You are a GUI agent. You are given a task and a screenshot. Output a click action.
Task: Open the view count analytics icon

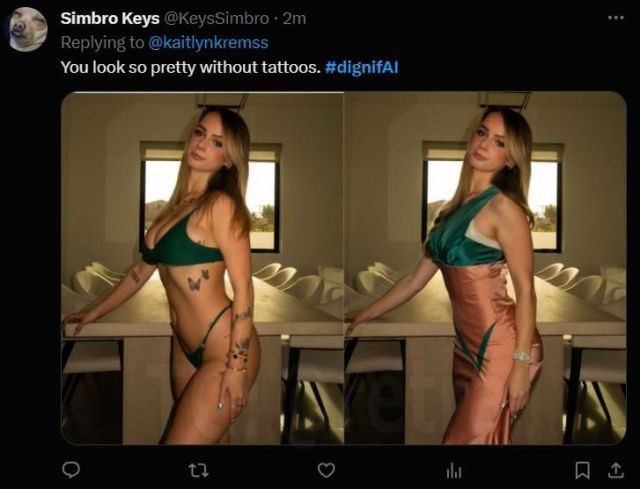point(453,469)
